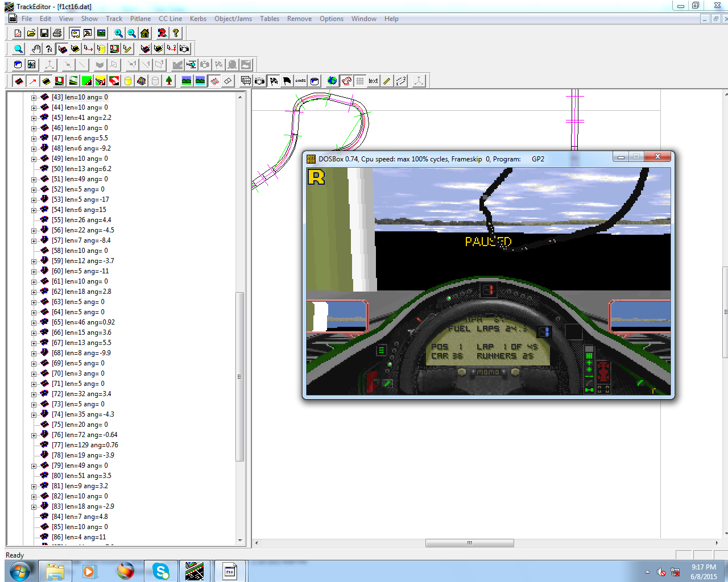Screen dimensions: 728x582
Task: Click the house home-view icon
Action: click(145, 34)
